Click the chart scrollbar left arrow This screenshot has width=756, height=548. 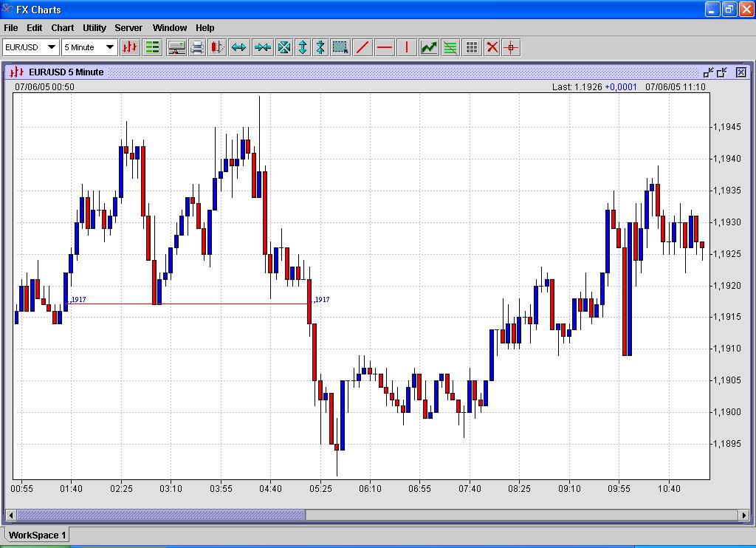[x=10, y=516]
